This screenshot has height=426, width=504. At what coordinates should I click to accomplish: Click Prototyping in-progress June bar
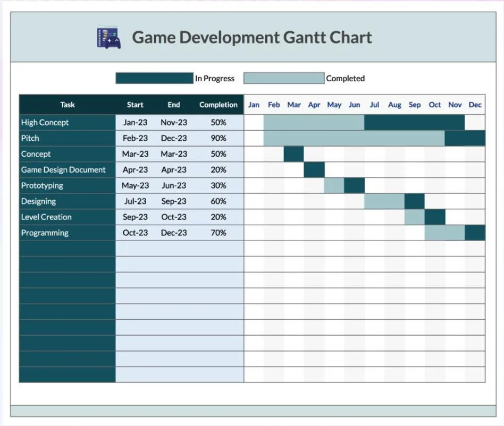(354, 185)
